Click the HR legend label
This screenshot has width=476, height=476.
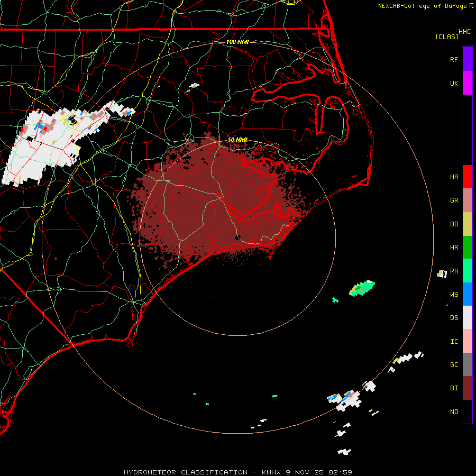(x=454, y=248)
